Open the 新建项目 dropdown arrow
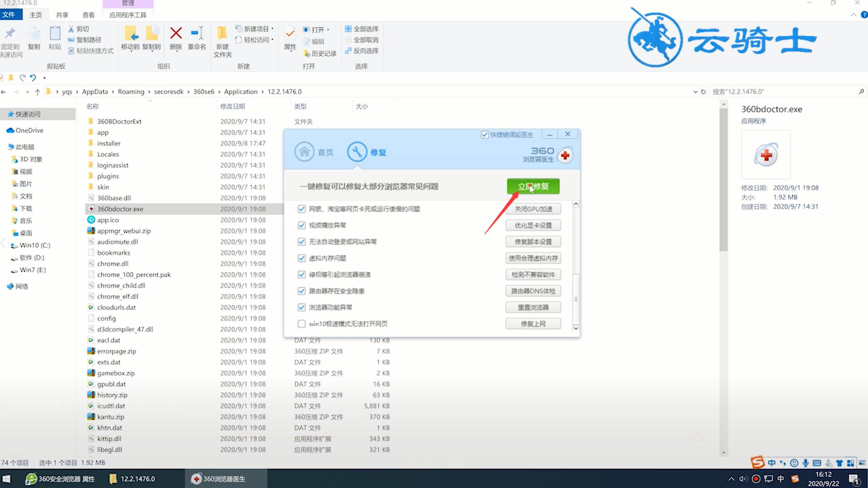868x488 pixels. pyautogui.click(x=272, y=29)
